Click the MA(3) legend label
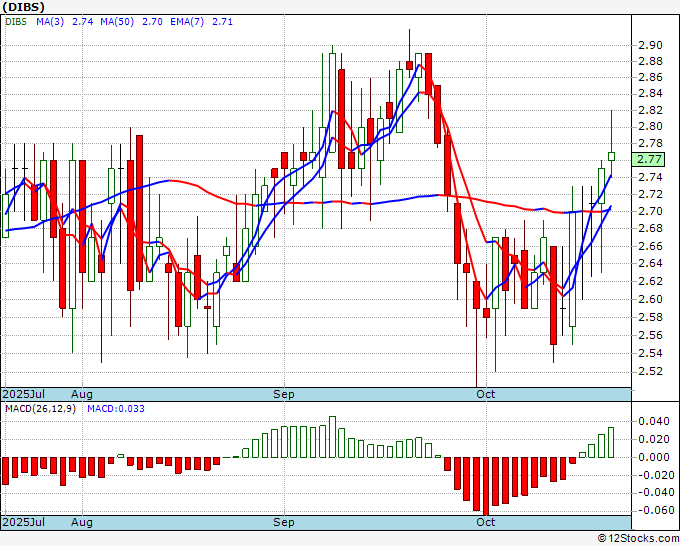Image resolution: width=680 pixels, height=546 pixels. (x=50, y=22)
